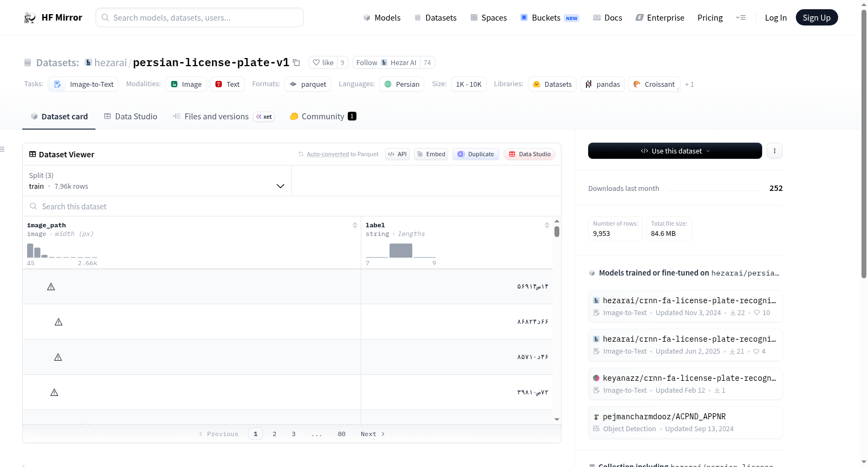Click the heart like button
Viewport: 868px width, 467px height.
(x=323, y=62)
